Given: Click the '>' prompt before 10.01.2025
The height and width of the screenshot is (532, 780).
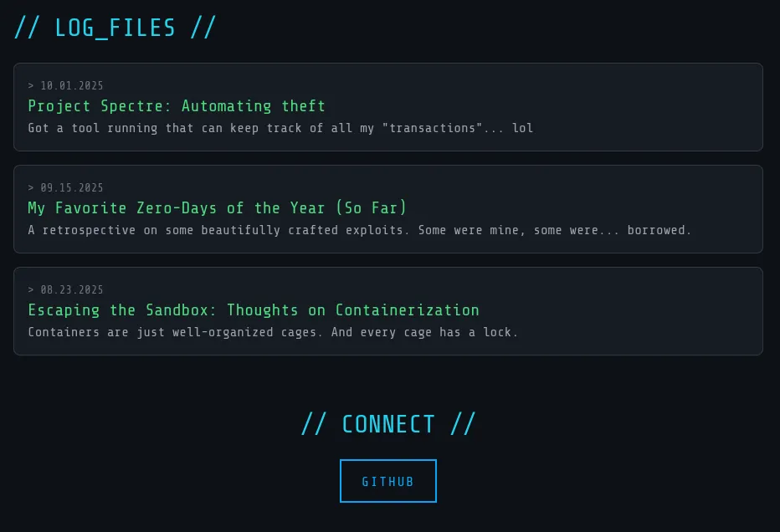Looking at the screenshot, I should point(31,86).
